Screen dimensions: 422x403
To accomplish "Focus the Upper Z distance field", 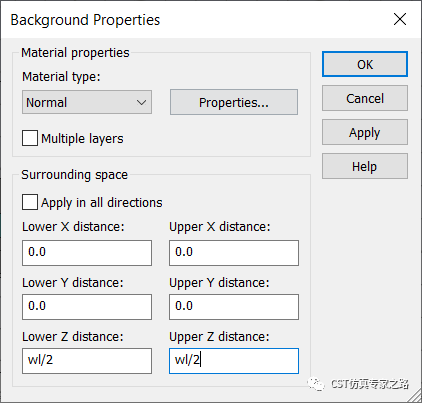I will tap(234, 361).
